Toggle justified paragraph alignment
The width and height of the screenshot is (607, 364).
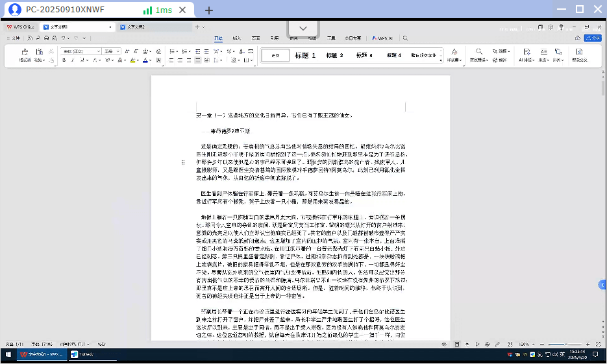[x=197, y=60]
